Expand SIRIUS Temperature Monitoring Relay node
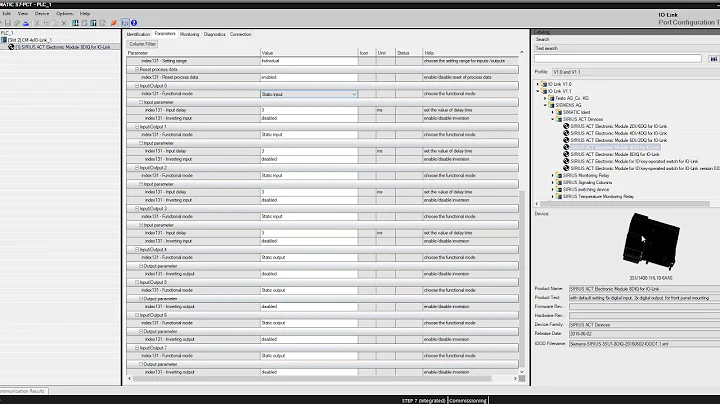720x404 pixels. [553, 196]
